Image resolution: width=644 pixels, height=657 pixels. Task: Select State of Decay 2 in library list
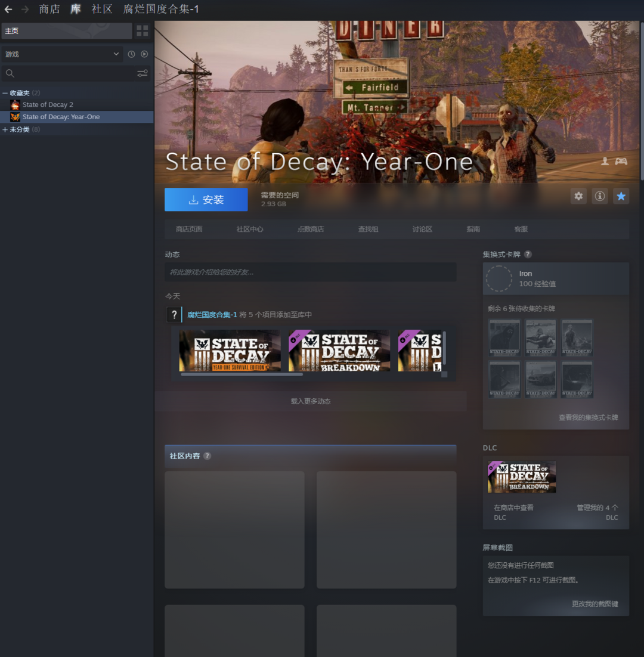[77, 104]
